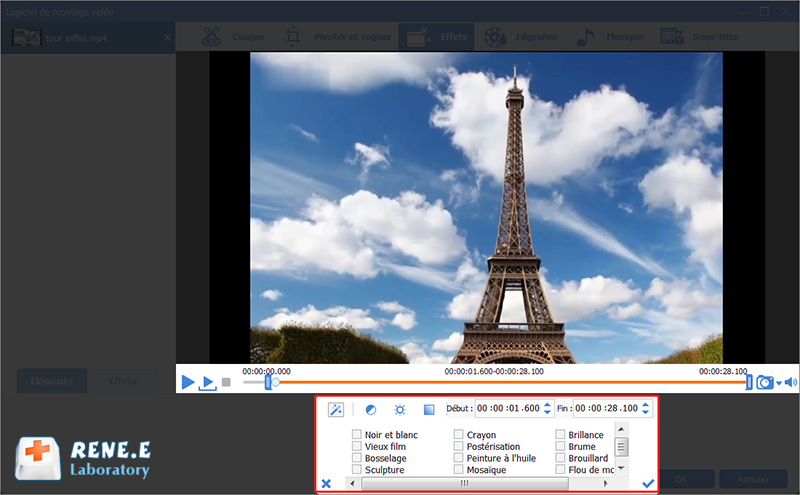The image size is (800, 495).
Task: Open the Pivoter et rogner tab
Action: 338,37
